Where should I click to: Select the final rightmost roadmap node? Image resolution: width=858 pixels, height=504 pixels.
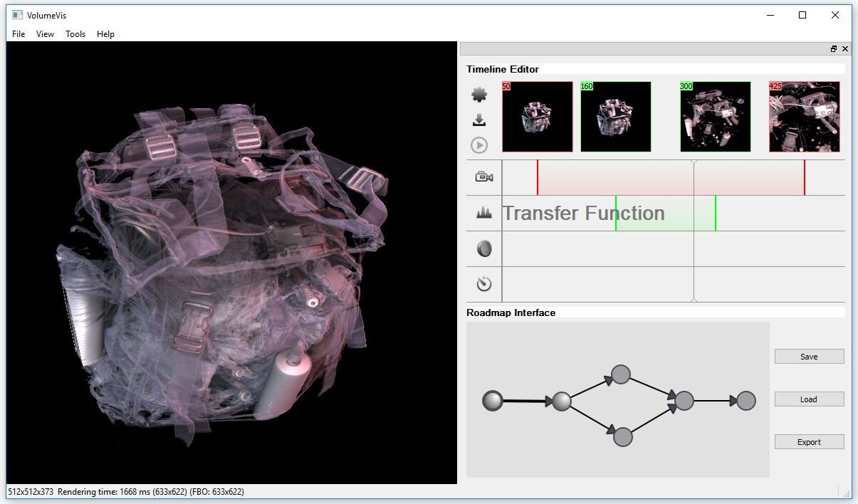pyautogui.click(x=745, y=401)
